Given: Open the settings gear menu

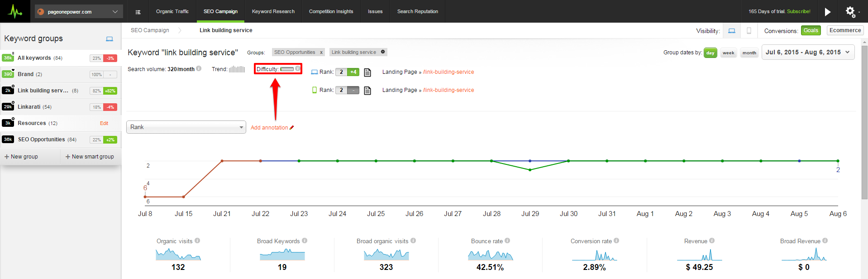Looking at the screenshot, I should pos(850,11).
